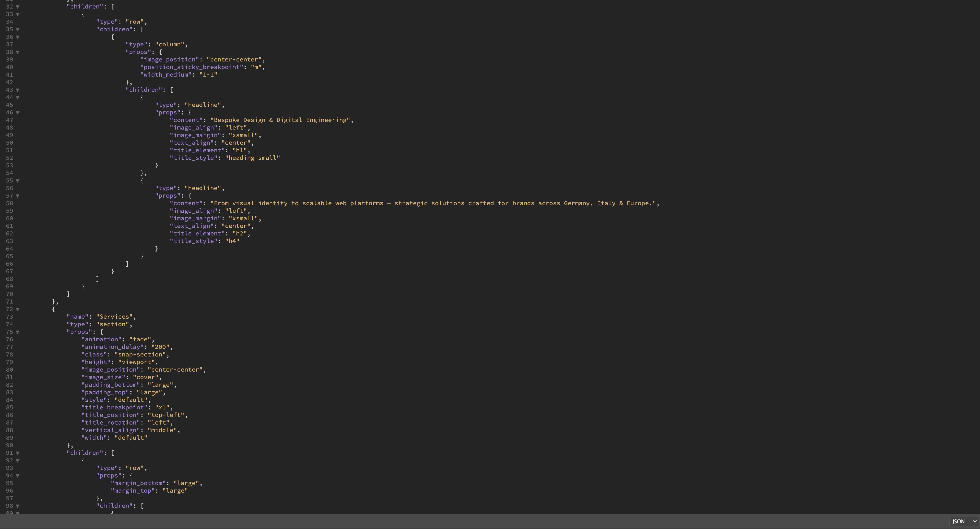Click the "Bespoke Design & Digital Engineering" string
Screen dimensions: 980x529
[280, 120]
